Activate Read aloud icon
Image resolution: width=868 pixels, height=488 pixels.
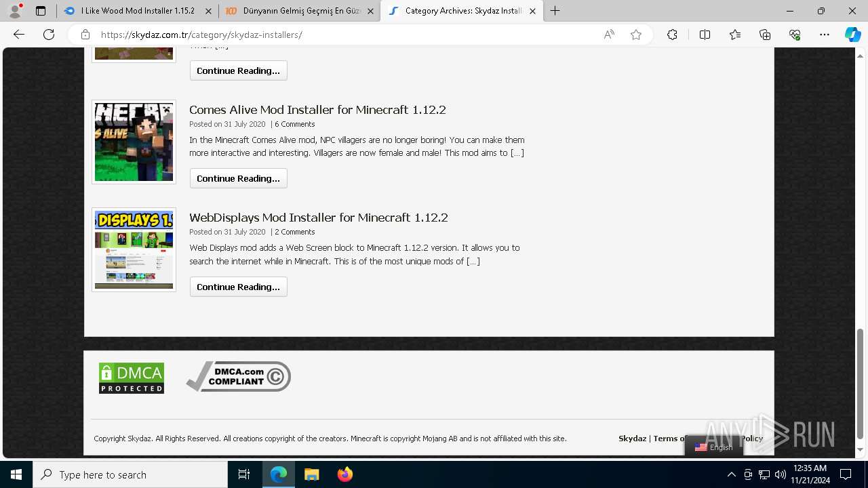tap(609, 35)
